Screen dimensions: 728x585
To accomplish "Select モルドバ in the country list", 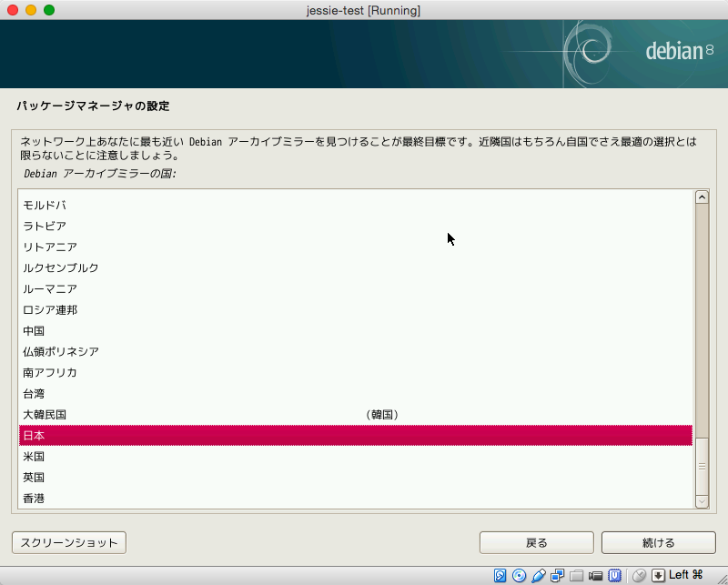I will tap(356, 206).
